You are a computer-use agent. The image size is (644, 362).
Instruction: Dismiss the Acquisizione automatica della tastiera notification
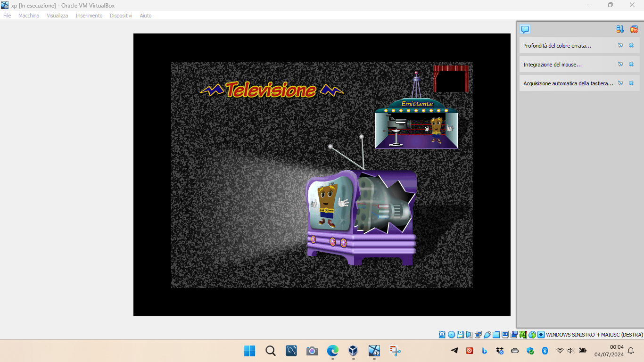pos(631,83)
